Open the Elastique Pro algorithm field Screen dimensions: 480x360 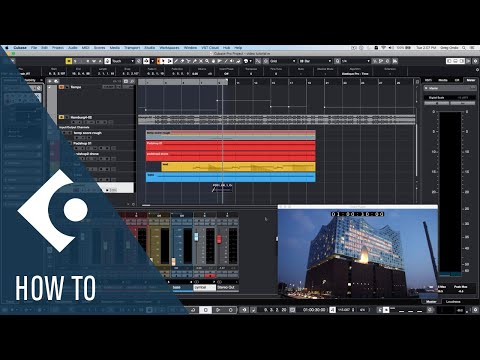tap(355, 74)
